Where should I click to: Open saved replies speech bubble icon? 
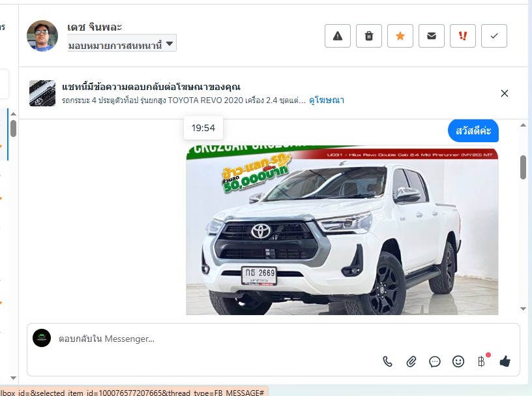point(435,361)
